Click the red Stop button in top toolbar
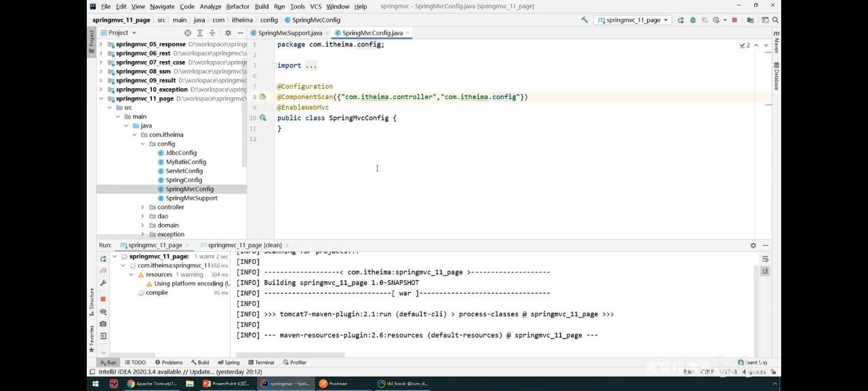This screenshot has height=391, width=868. coord(734,20)
